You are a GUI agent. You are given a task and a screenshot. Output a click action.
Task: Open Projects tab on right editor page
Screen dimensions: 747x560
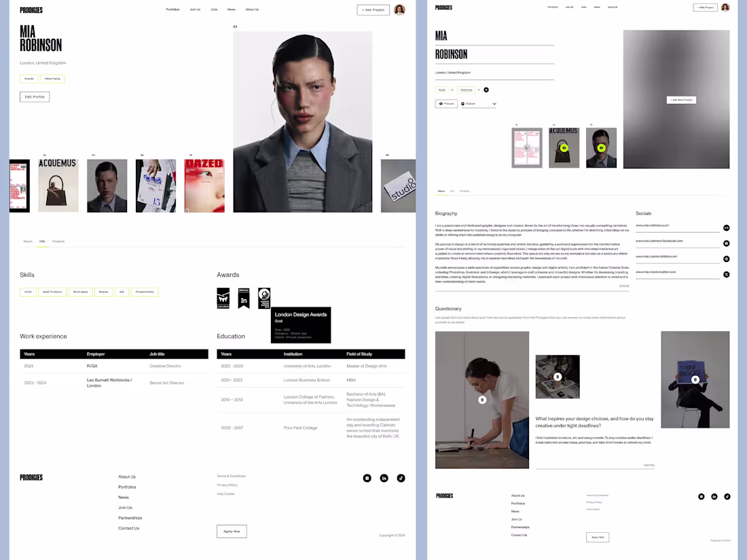point(464,191)
